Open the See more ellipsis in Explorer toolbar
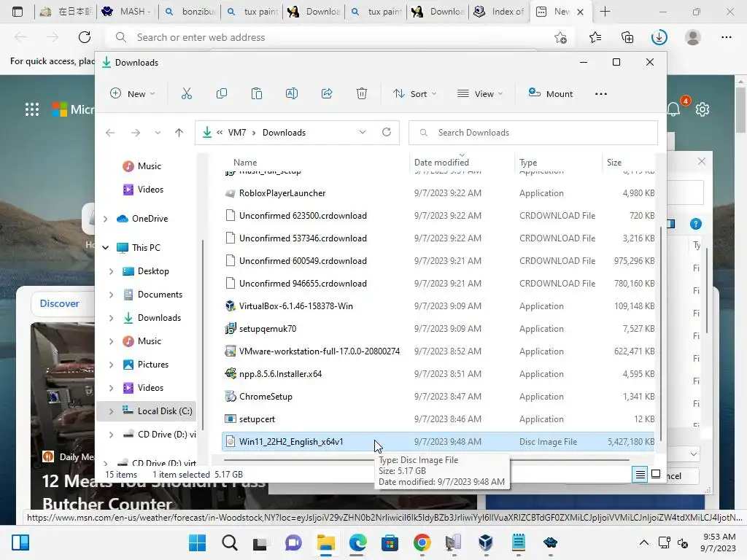The image size is (747, 560). tap(601, 94)
